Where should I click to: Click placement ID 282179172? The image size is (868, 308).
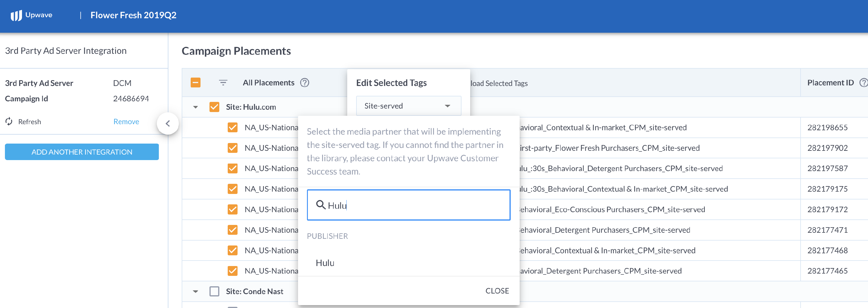[827, 209]
